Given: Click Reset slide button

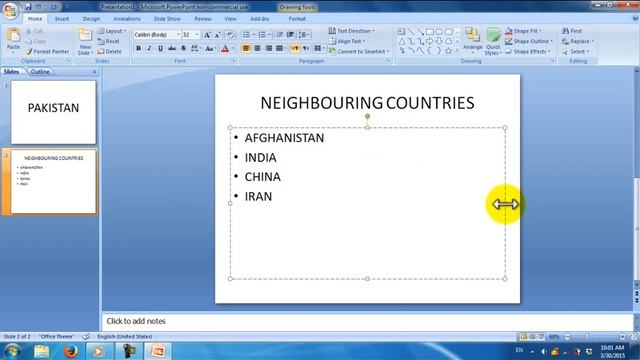Looking at the screenshot, I should click(108, 41).
